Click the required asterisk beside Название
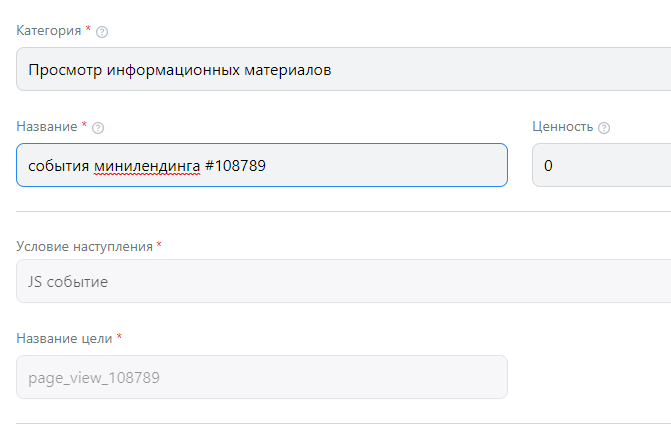 coord(84,126)
